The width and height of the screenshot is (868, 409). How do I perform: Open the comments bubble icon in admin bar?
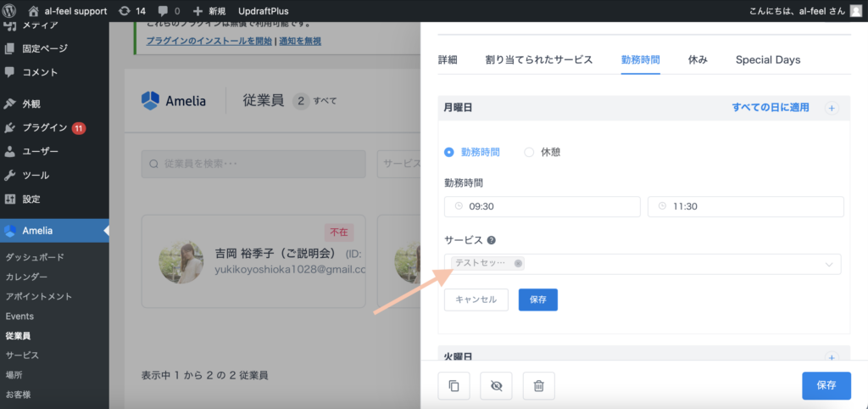coord(163,12)
